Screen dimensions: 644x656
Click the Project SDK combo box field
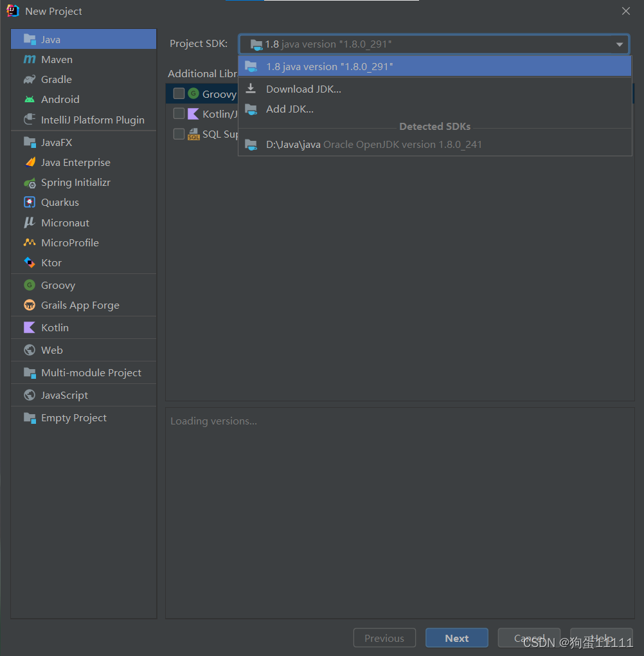point(434,44)
